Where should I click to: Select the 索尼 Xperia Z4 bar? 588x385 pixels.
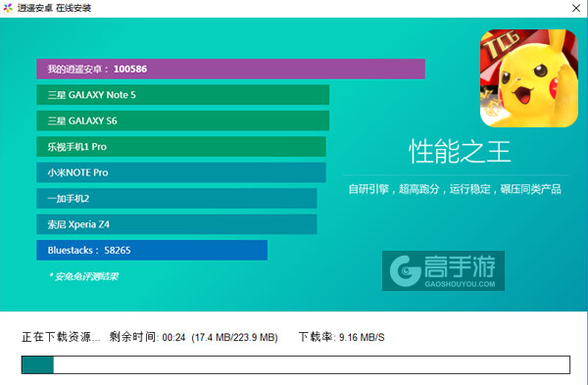[x=176, y=224]
